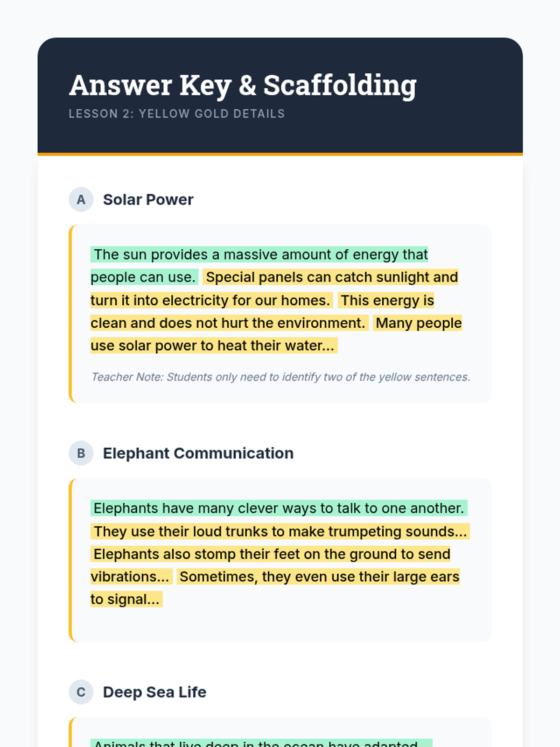The height and width of the screenshot is (747, 560).
Task: Click green sentence about elephants' clever ways
Action: tap(279, 508)
